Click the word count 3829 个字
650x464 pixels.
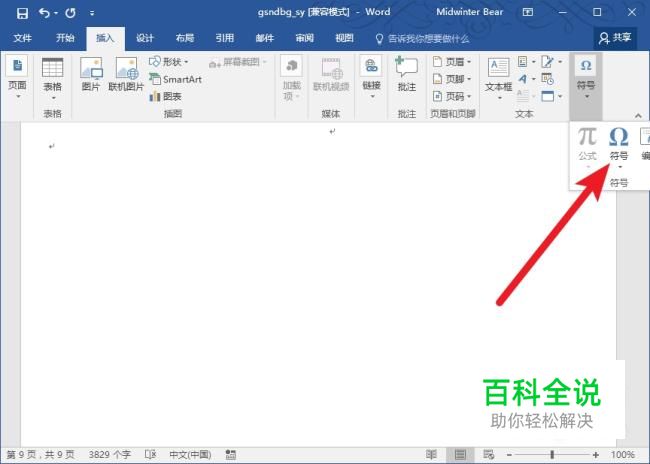109,455
